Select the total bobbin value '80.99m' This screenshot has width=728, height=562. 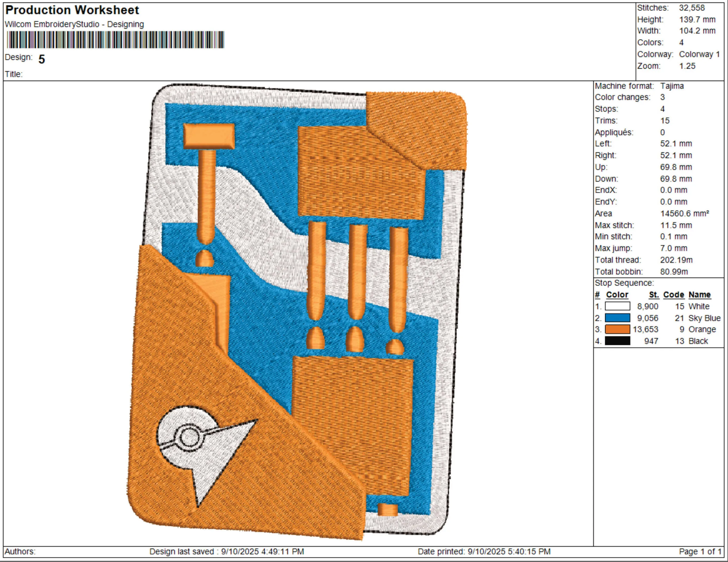(x=674, y=272)
